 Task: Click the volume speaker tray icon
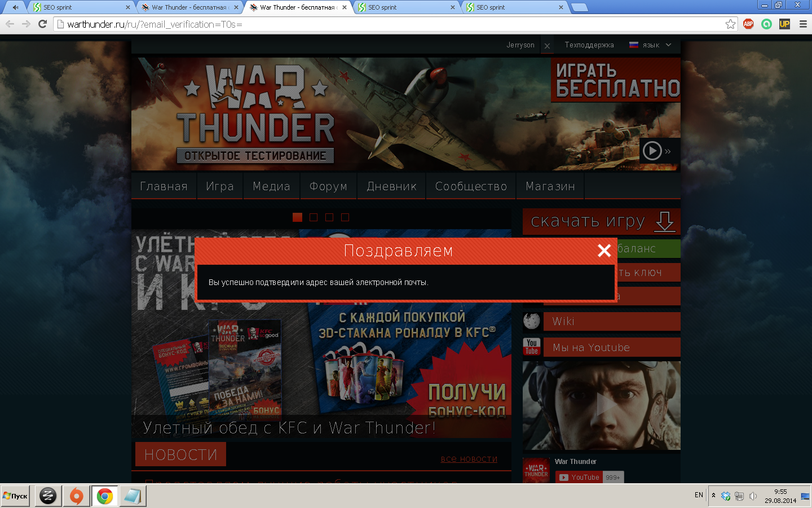(x=753, y=496)
